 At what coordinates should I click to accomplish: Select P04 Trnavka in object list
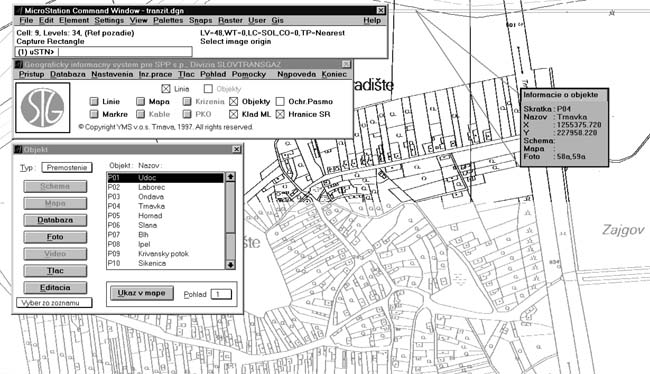click(x=165, y=206)
